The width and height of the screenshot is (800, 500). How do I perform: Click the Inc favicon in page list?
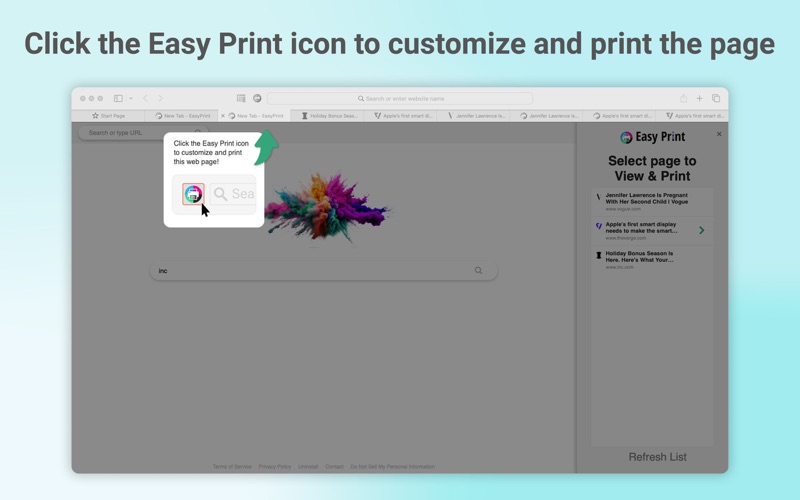tap(598, 255)
